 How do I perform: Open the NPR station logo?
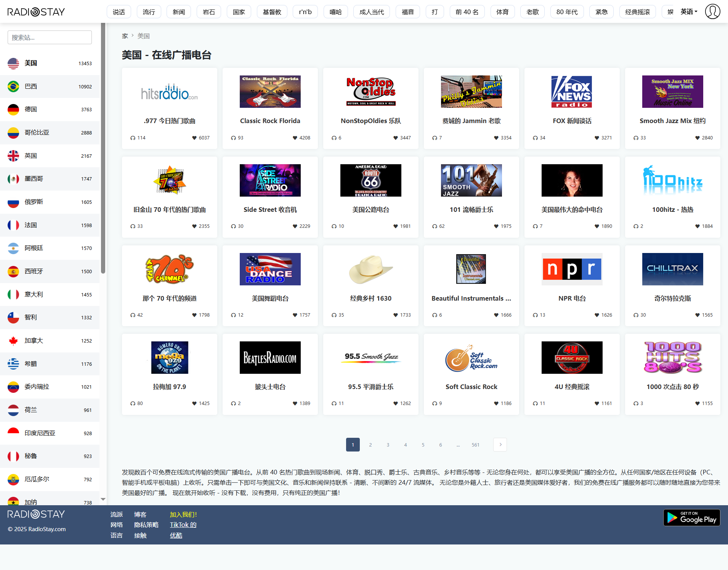click(x=572, y=269)
